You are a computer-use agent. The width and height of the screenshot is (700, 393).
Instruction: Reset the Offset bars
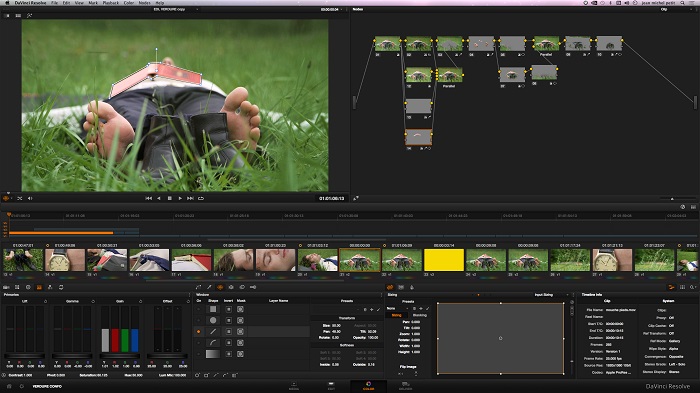pos(188,301)
